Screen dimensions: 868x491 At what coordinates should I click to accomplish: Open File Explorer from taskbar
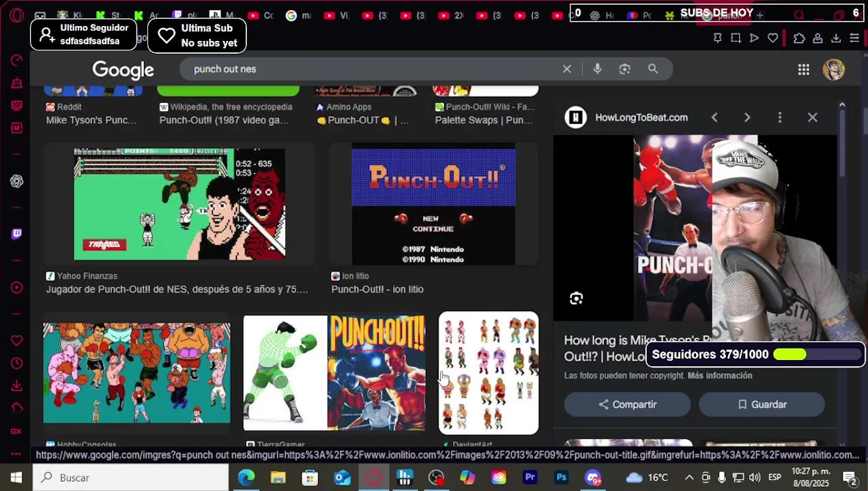[x=278, y=477]
